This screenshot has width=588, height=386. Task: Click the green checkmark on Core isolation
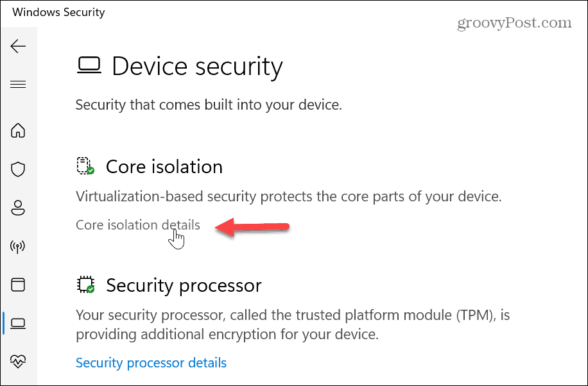tap(91, 172)
